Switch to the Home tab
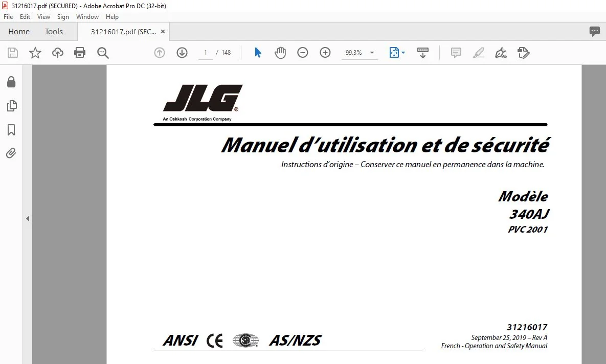The image size is (606, 364). (19, 32)
